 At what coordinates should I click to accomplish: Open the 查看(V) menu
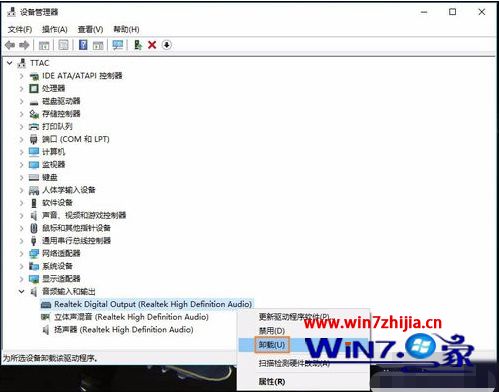point(90,29)
